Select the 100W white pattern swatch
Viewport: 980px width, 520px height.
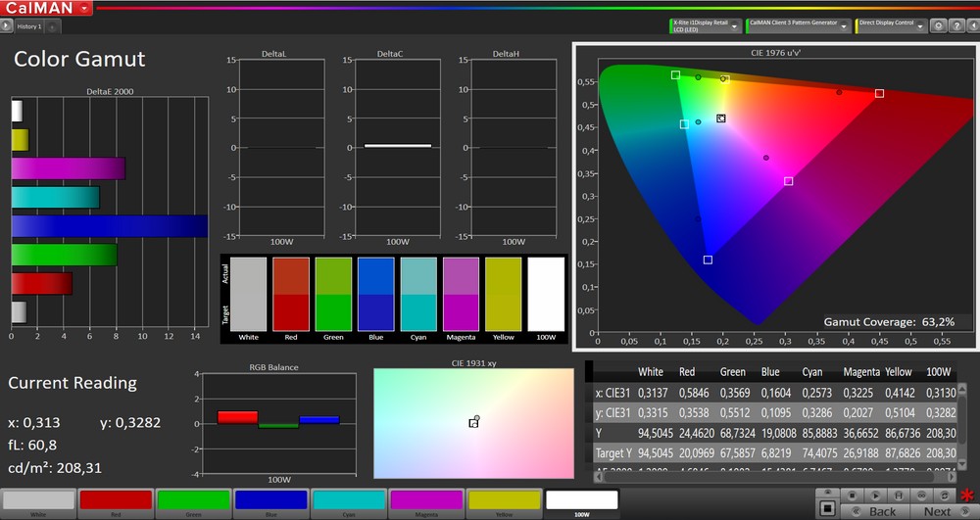[x=581, y=501]
